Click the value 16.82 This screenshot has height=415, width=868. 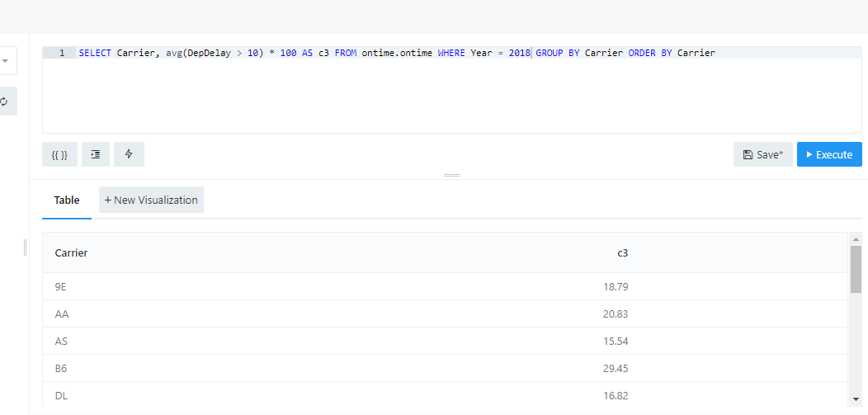[x=616, y=395]
